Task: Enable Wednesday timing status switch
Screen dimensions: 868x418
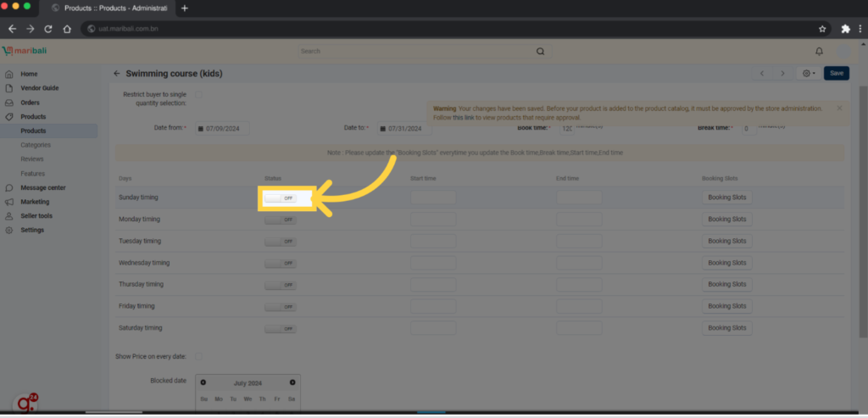Action: pyautogui.click(x=280, y=263)
